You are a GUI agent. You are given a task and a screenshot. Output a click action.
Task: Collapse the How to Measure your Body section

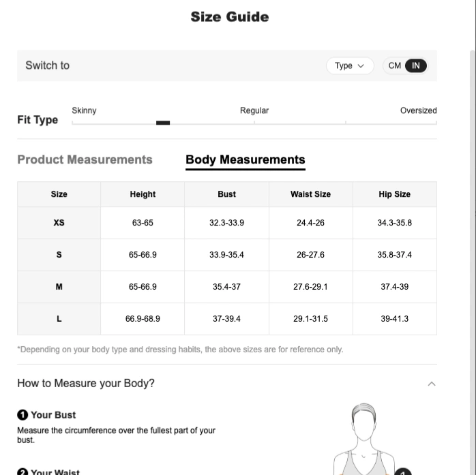point(432,384)
